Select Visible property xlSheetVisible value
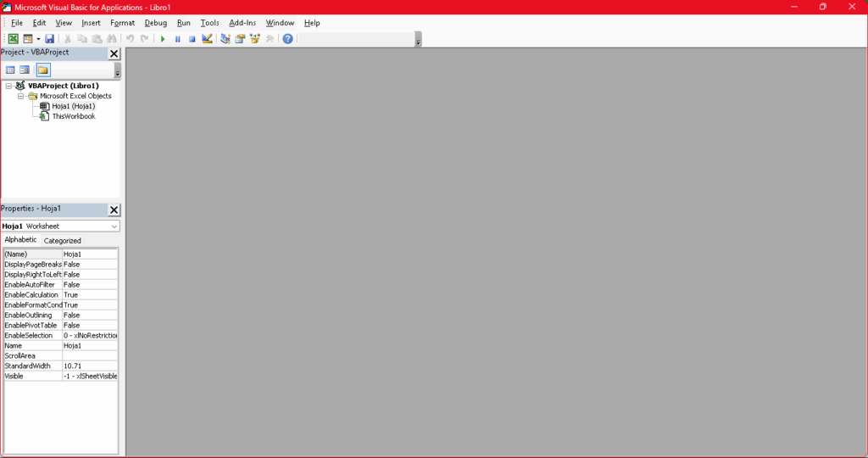The width and height of the screenshot is (868, 458). (x=90, y=376)
